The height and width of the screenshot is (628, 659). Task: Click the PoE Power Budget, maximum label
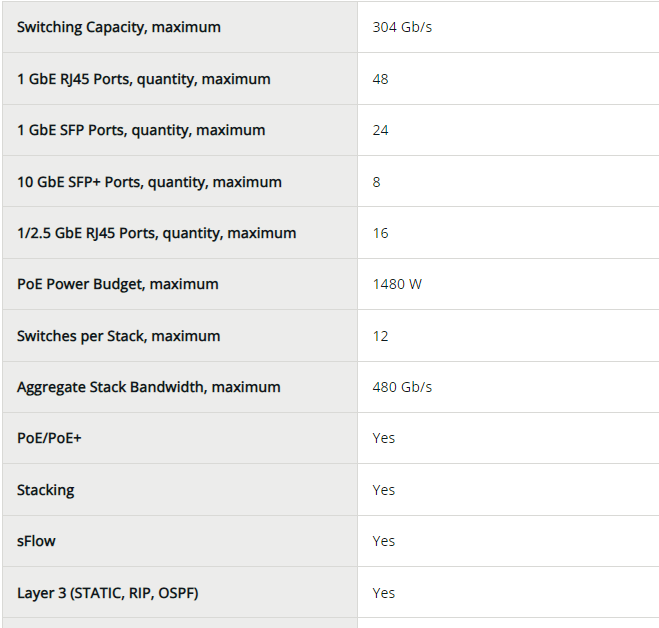click(x=117, y=284)
